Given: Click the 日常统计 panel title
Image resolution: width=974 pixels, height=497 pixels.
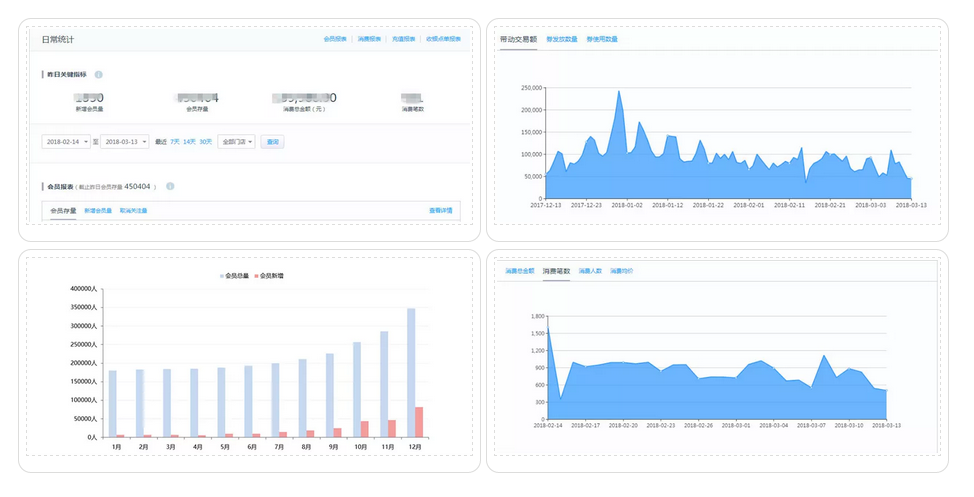Looking at the screenshot, I should pos(58,39).
